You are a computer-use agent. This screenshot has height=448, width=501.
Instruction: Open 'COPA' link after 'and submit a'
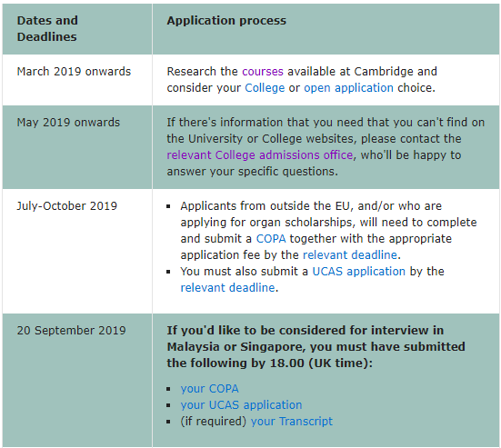pyautogui.click(x=271, y=238)
